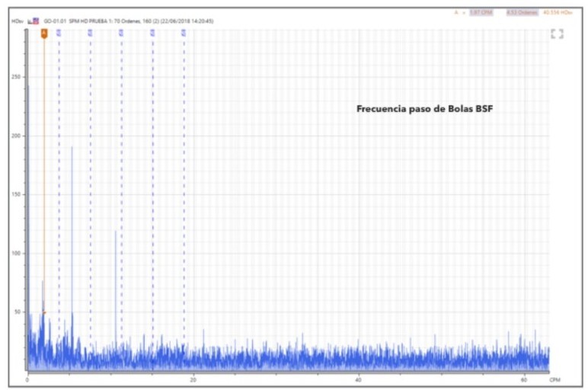Click first blue harmonic marker after cursor A
This screenshot has width=588, height=390.
coord(59,33)
